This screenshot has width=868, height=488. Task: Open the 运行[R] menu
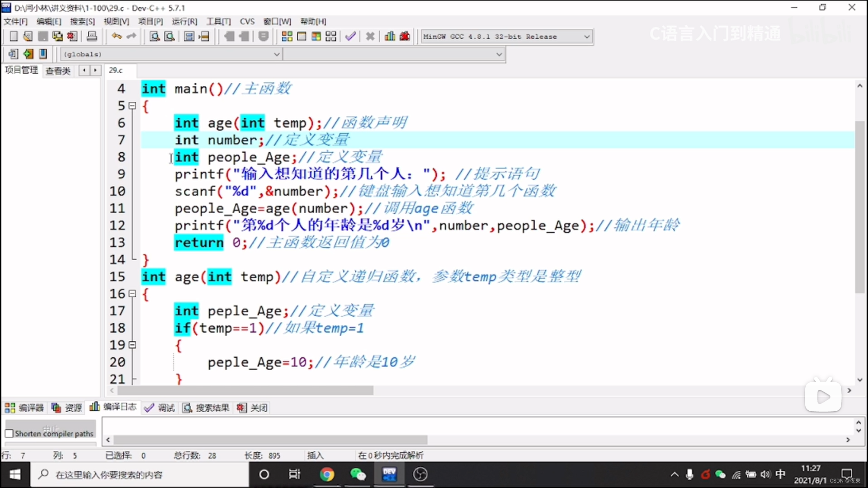click(184, 21)
